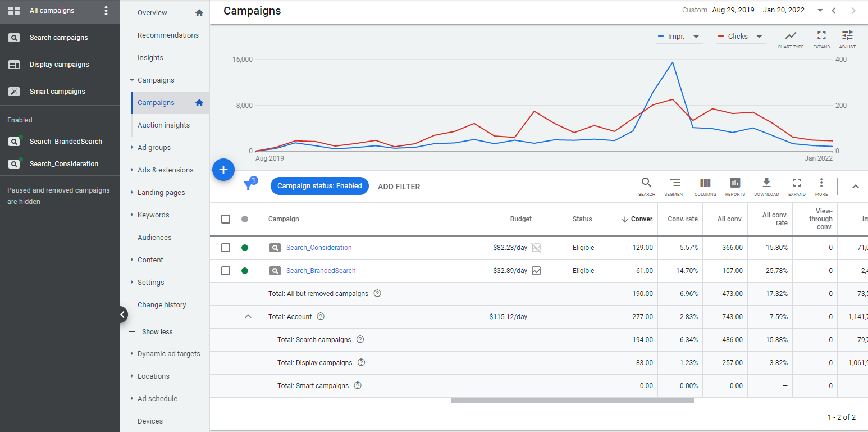Click the blue plus button to create campaign
Image resolution: width=868 pixels, height=432 pixels.
coord(223,169)
